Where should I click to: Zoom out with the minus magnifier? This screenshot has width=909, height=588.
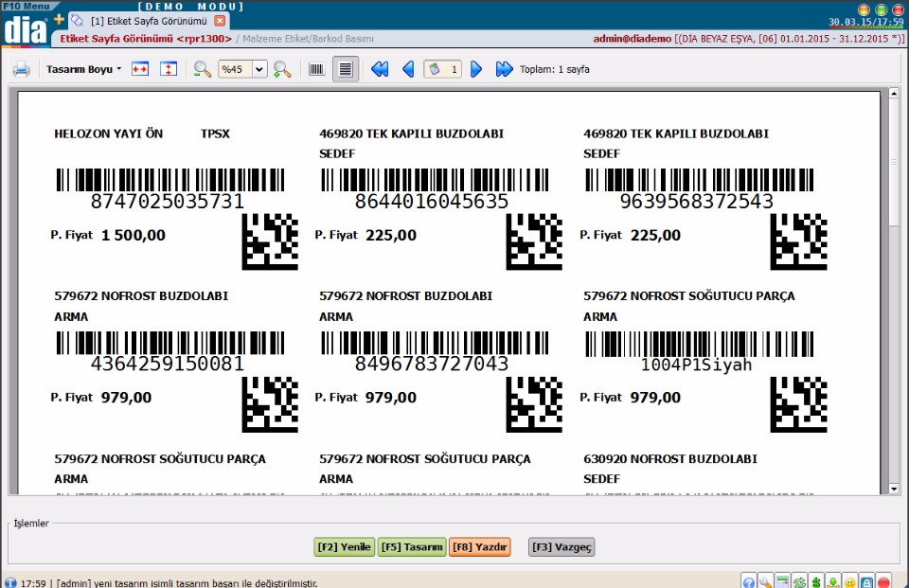pos(202,69)
